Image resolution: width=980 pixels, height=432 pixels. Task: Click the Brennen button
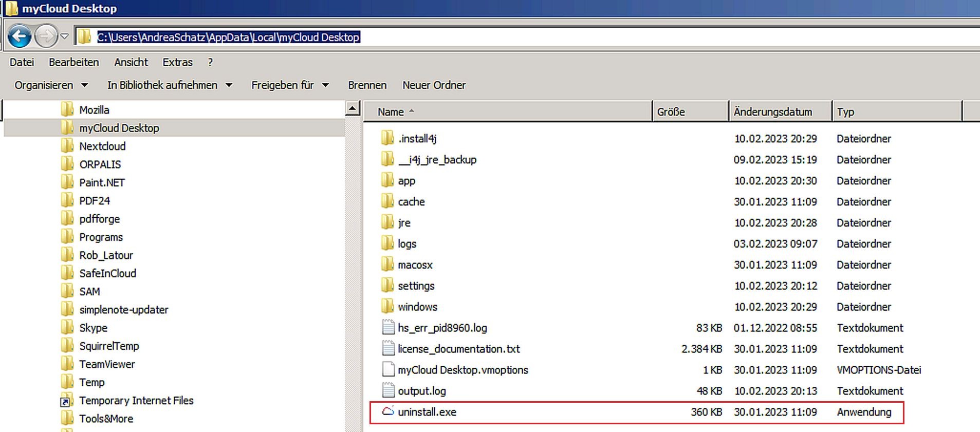367,85
